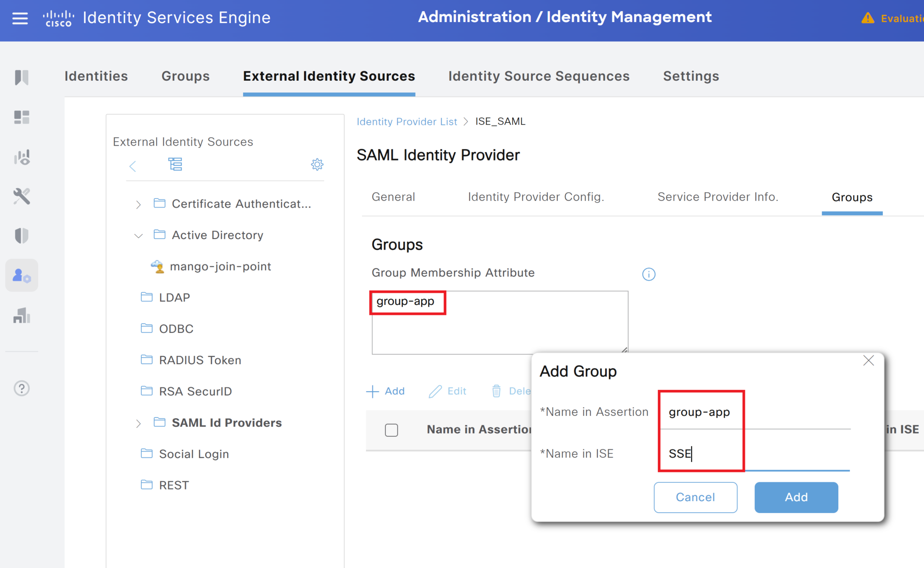The height and width of the screenshot is (568, 924).
Task: Open the Bookmarks sidebar icon
Action: coord(21,78)
